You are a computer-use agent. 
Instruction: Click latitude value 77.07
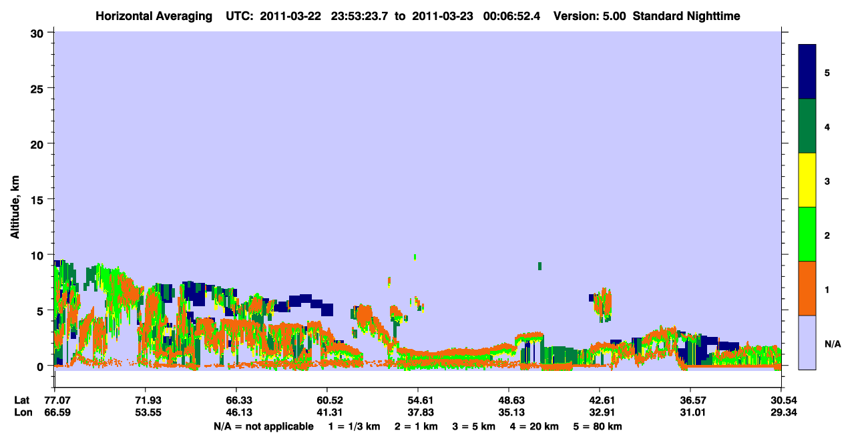57,400
